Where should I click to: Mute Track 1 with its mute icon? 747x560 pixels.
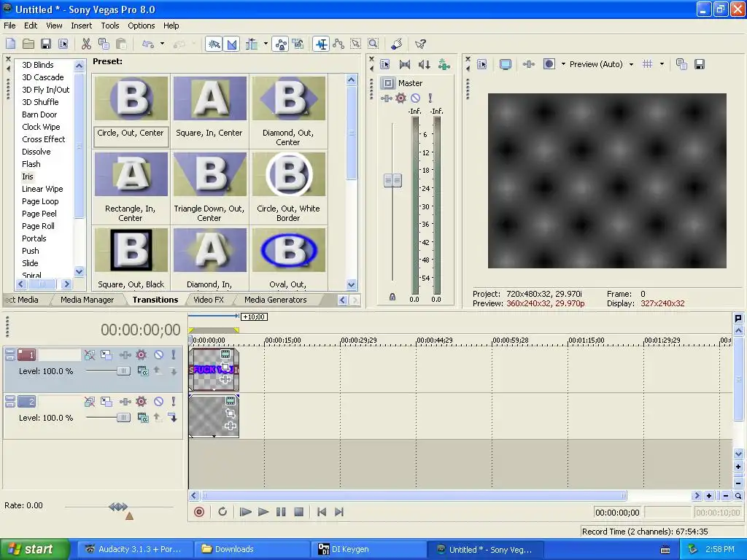[x=158, y=355]
